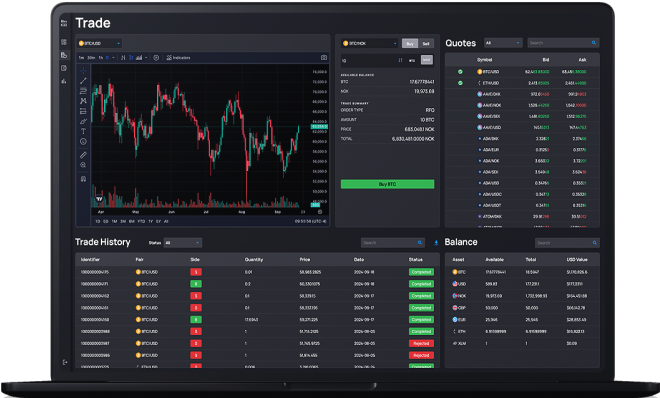
Task: Select the Text annotation tool
Action: 83,131
